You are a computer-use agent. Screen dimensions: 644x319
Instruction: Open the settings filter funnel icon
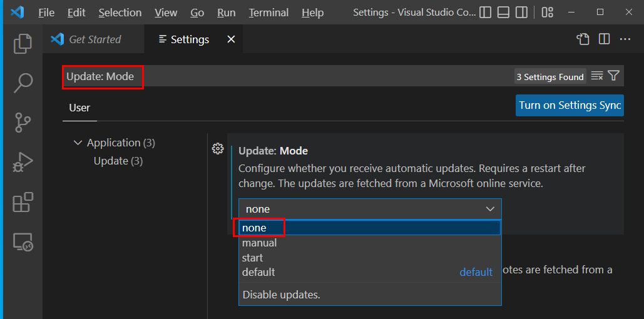point(613,76)
